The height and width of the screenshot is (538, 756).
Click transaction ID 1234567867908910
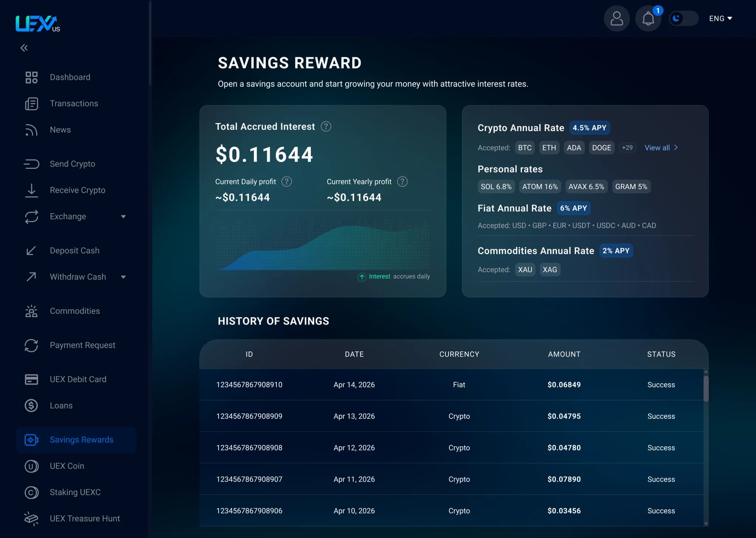[x=249, y=385]
